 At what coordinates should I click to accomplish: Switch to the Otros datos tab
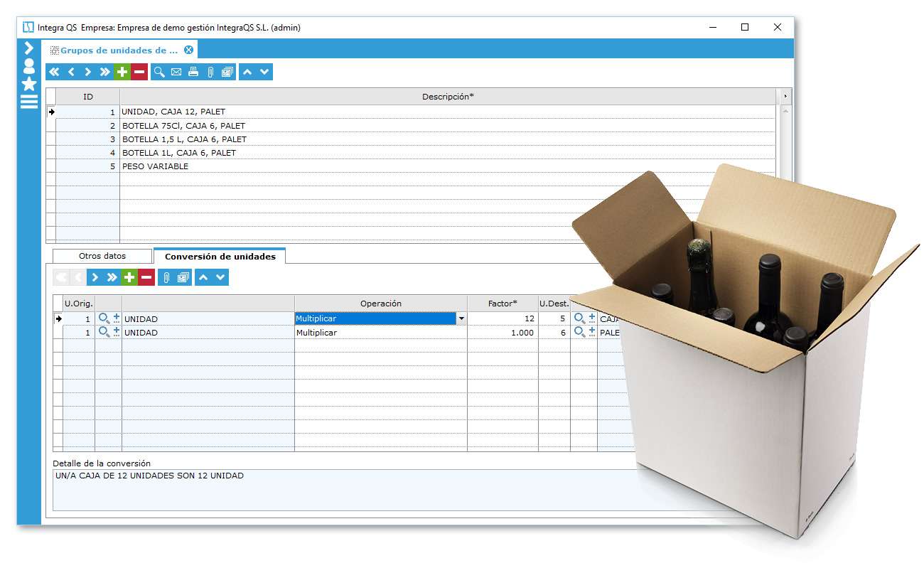coord(103,256)
